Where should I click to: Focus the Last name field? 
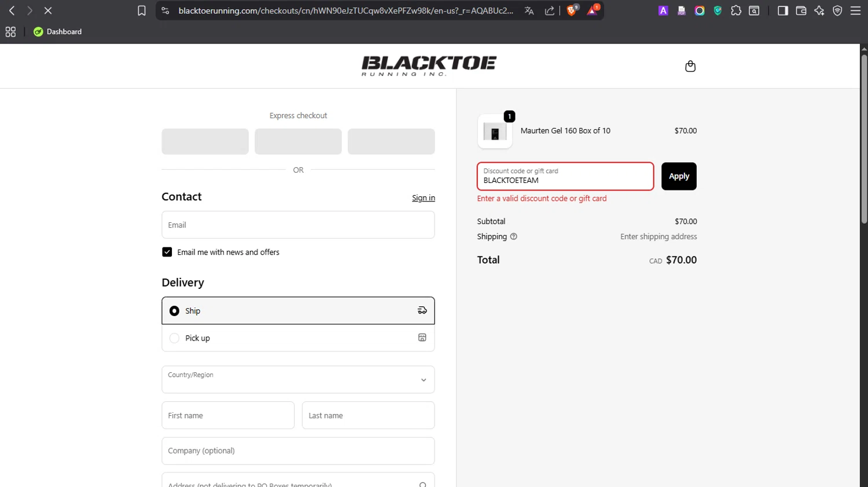pyautogui.click(x=368, y=415)
